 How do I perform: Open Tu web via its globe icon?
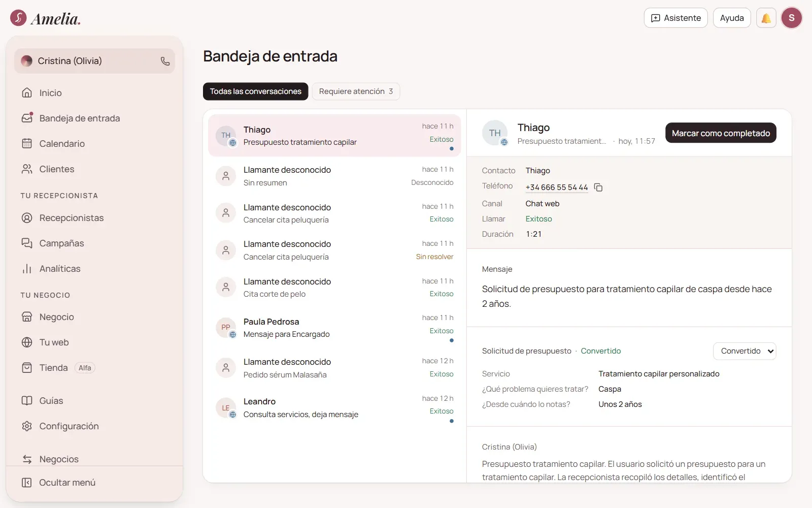(x=27, y=342)
